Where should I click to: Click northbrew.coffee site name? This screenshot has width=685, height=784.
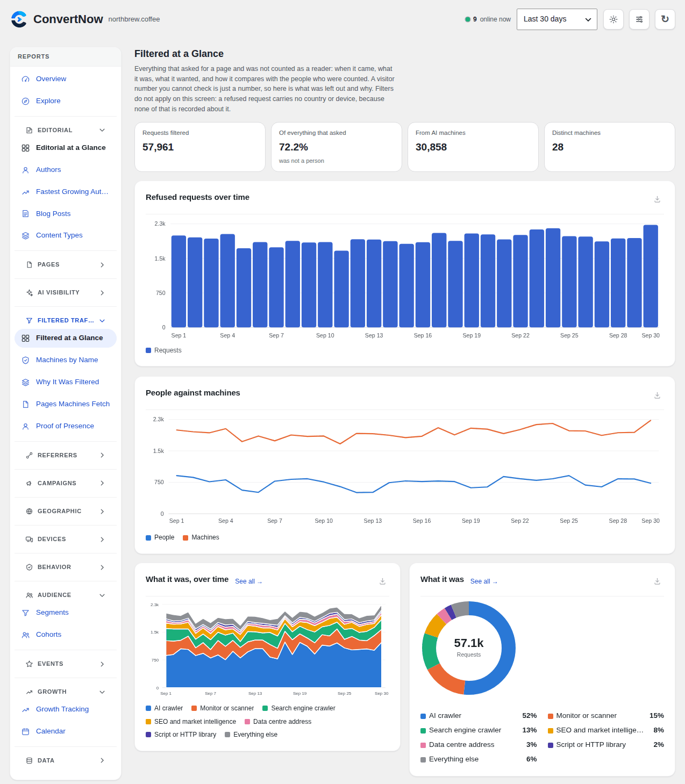134,19
